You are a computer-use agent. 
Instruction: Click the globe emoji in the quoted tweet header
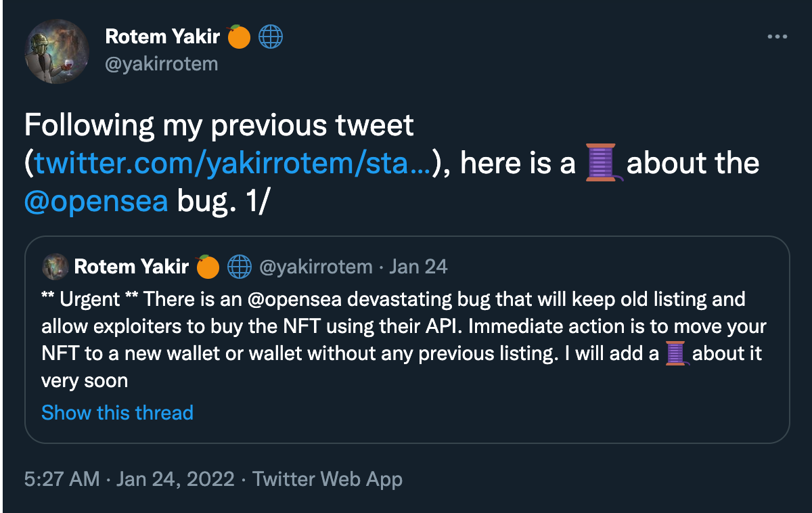point(240,267)
